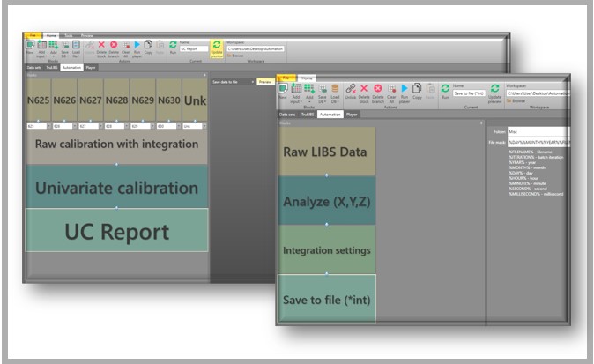Open File tab in back window
This screenshot has width=594, height=364.
(x=33, y=35)
